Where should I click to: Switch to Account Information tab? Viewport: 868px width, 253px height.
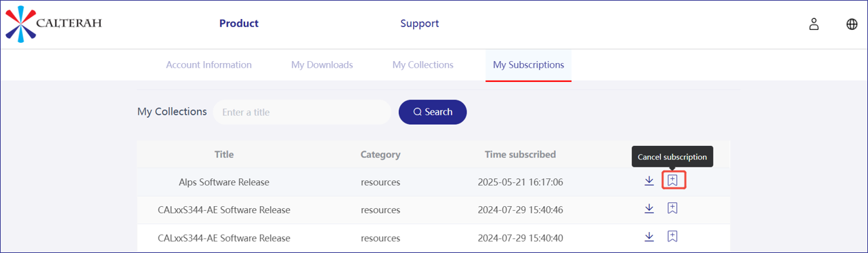(x=209, y=65)
